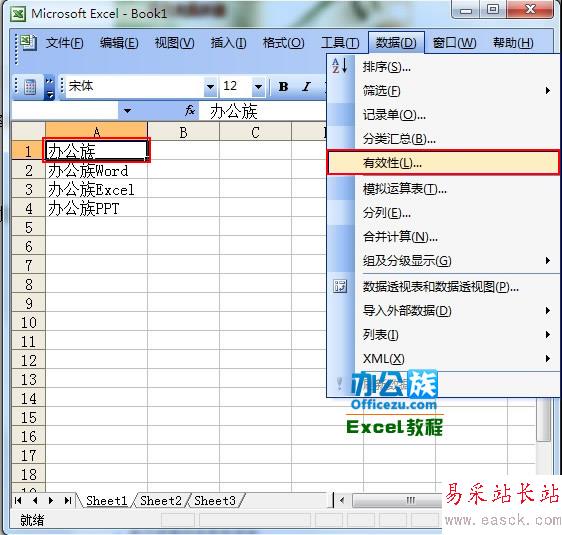Click the select-all corner of the grid

click(x=29, y=132)
